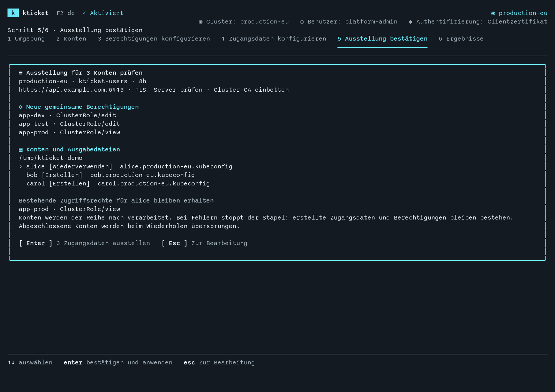Click the diamond icon beside Neue gemeinsame Berechtigungen

(20, 107)
